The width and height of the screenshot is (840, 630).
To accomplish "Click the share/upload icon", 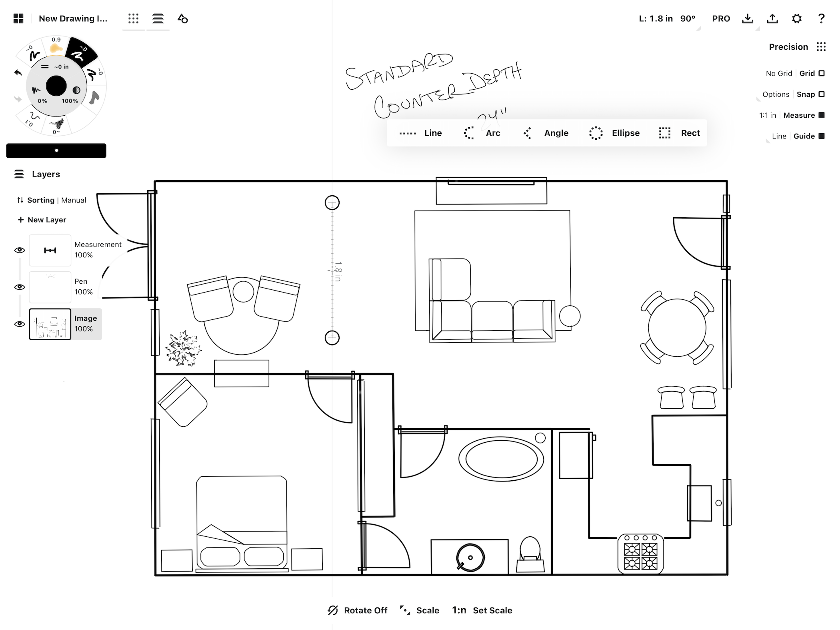I will coord(772,18).
